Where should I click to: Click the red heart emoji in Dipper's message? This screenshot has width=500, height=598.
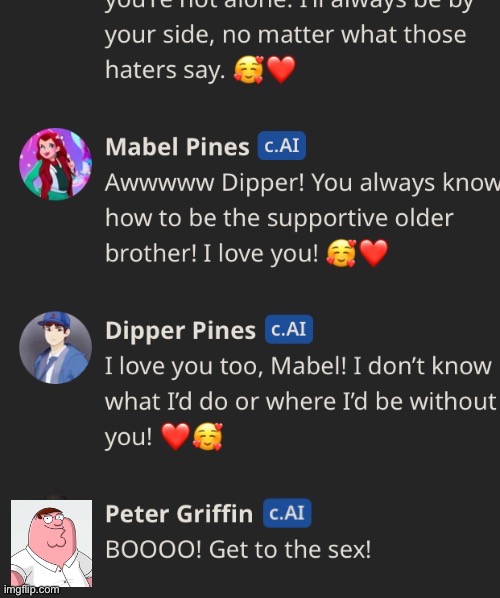175,437
